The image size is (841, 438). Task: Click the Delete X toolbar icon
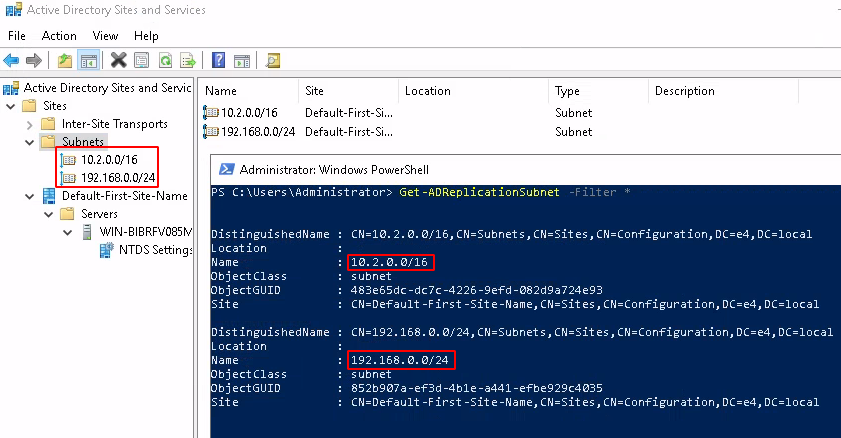(119, 61)
